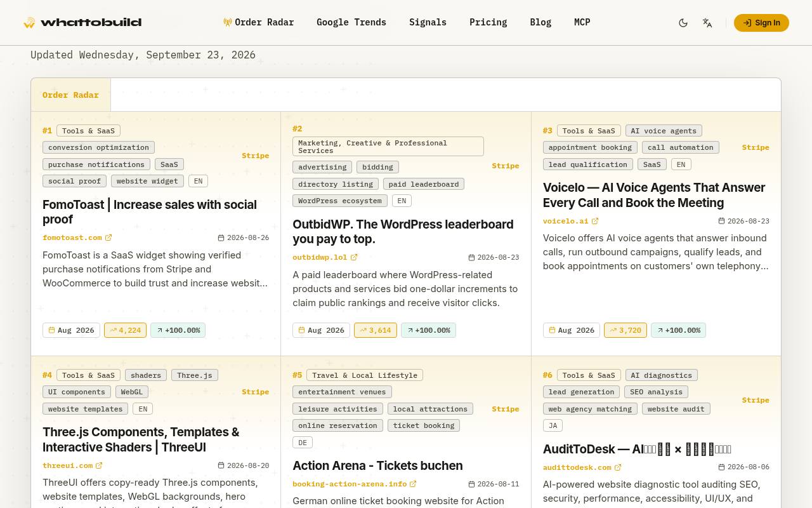The width and height of the screenshot is (812, 508).
Task: Click calendar icon in OutbidWP Aug 2026 badge
Action: pyautogui.click(x=302, y=330)
